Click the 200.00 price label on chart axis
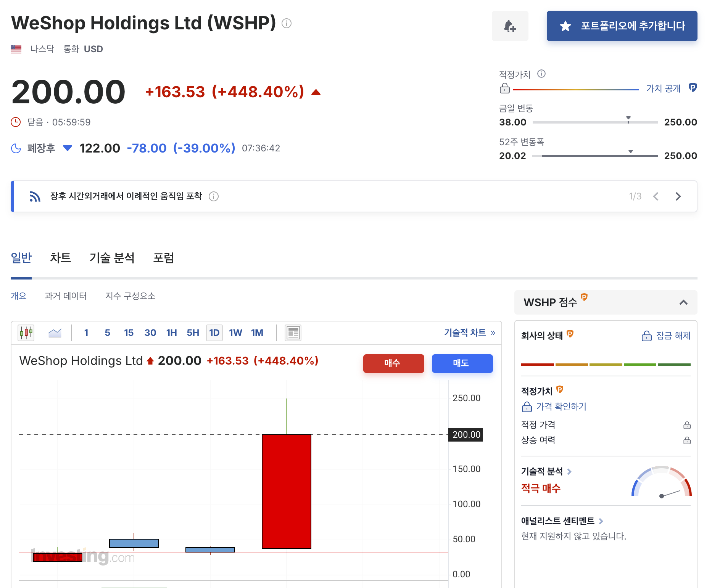 tap(466, 435)
